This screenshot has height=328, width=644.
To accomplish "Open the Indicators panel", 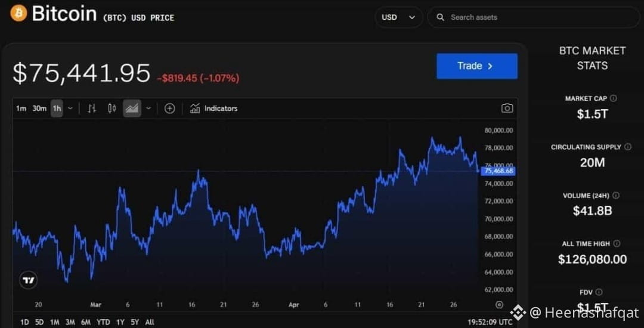I will tap(213, 109).
